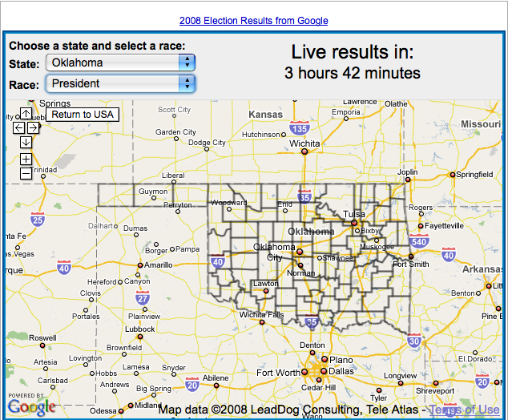Click the Interstate 40 shield near Amarillo
The width and height of the screenshot is (508, 420).
pos(64,268)
